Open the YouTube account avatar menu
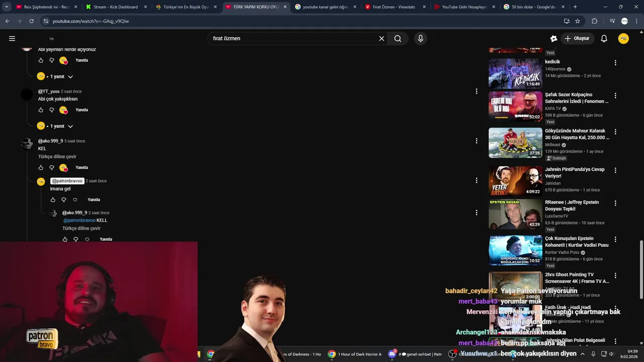Screen dimensions: 644x362 [x=623, y=39]
